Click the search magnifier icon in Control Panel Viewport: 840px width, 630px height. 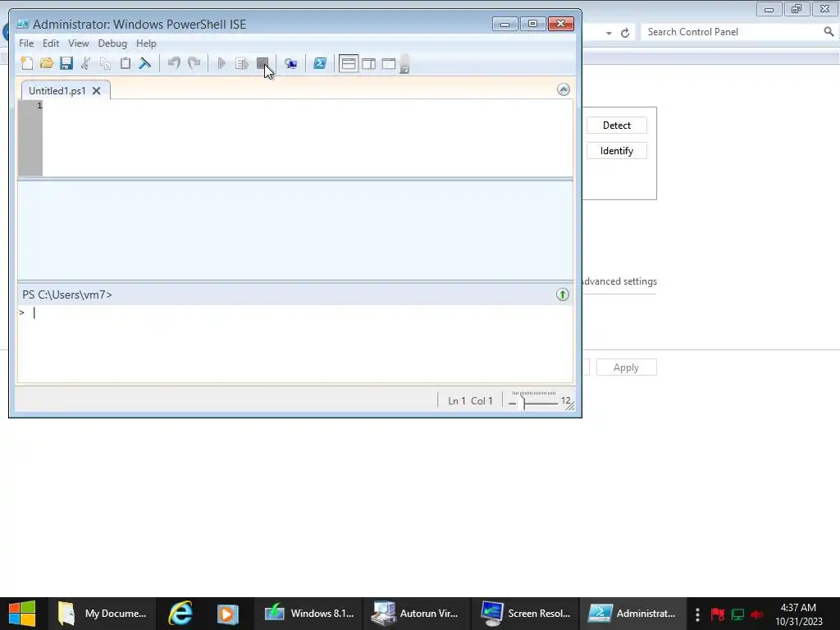coord(829,32)
